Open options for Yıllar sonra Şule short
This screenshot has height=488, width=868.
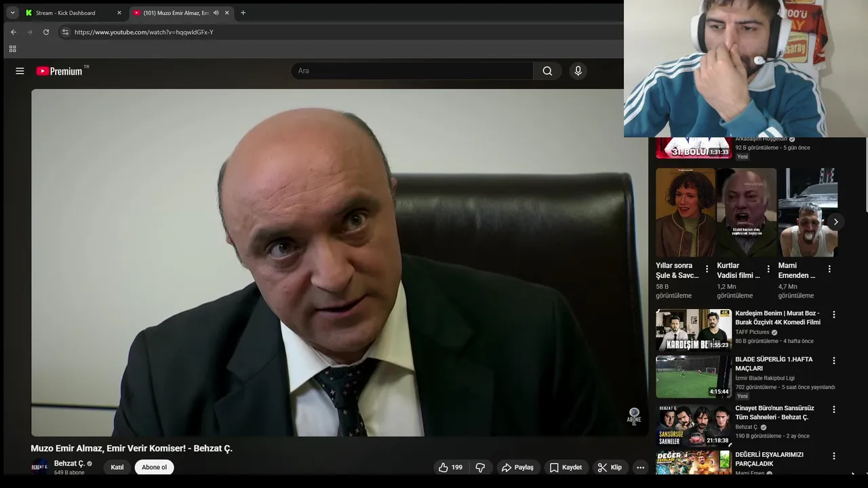[x=707, y=269]
